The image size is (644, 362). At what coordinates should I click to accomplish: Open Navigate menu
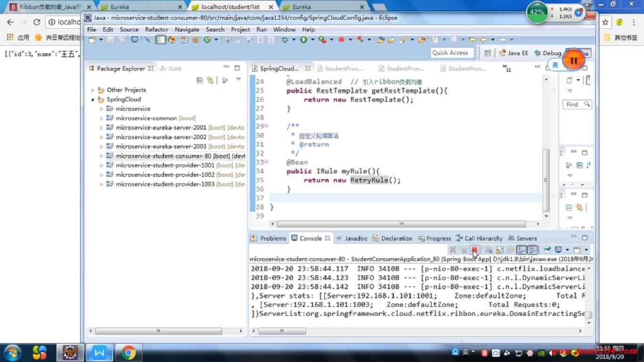coord(187,29)
